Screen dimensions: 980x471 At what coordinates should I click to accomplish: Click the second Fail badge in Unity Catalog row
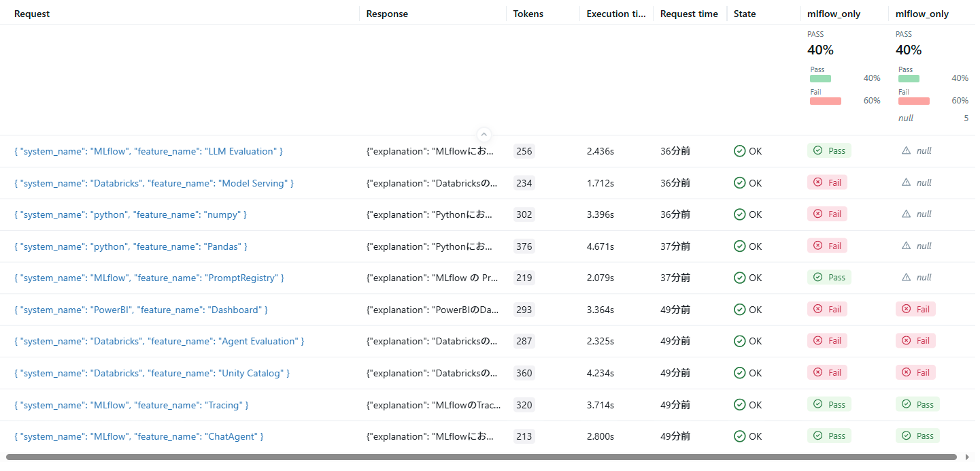(x=915, y=372)
